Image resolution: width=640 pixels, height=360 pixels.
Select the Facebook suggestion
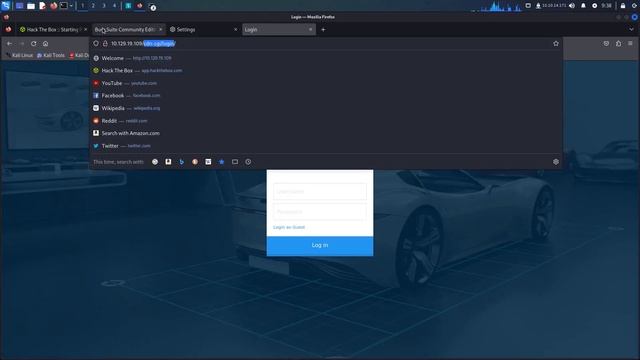pos(326,95)
